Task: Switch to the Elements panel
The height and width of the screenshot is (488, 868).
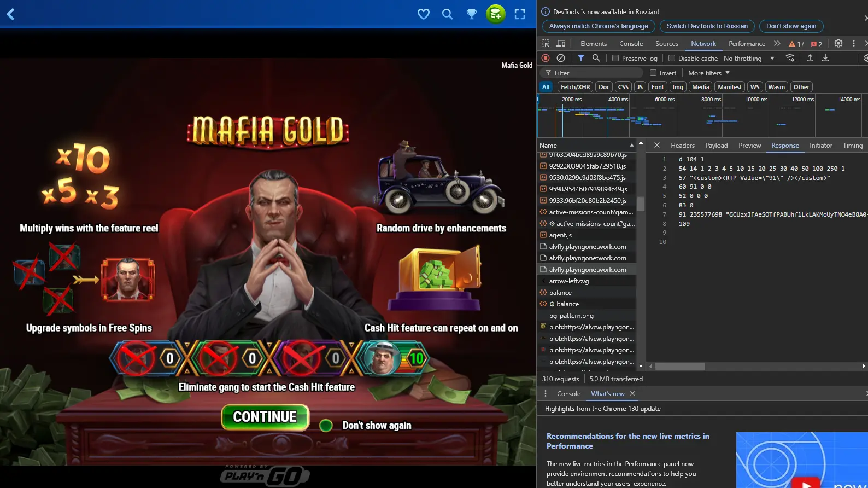Action: (x=594, y=44)
